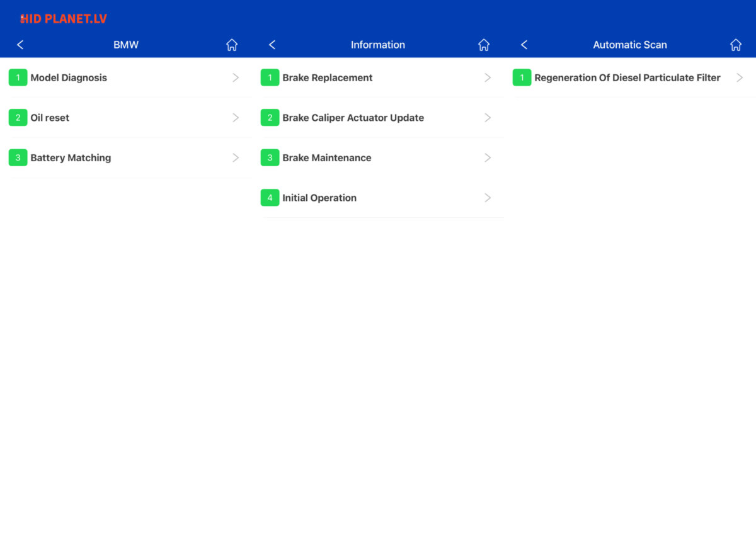This screenshot has height=547, width=756.
Task: Click chevron on Brake Replacement row
Action: [x=488, y=78]
